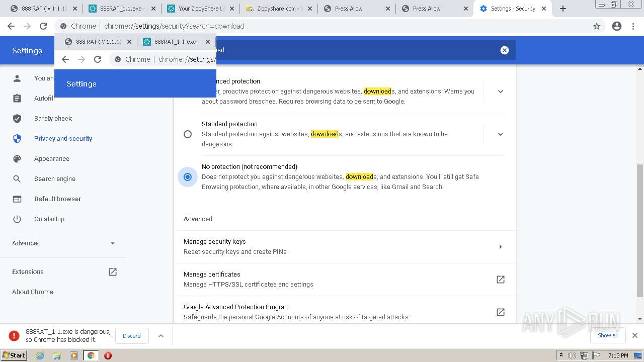Switch to the first Press Allow tab
The width and height of the screenshot is (644, 362).
(x=357, y=9)
